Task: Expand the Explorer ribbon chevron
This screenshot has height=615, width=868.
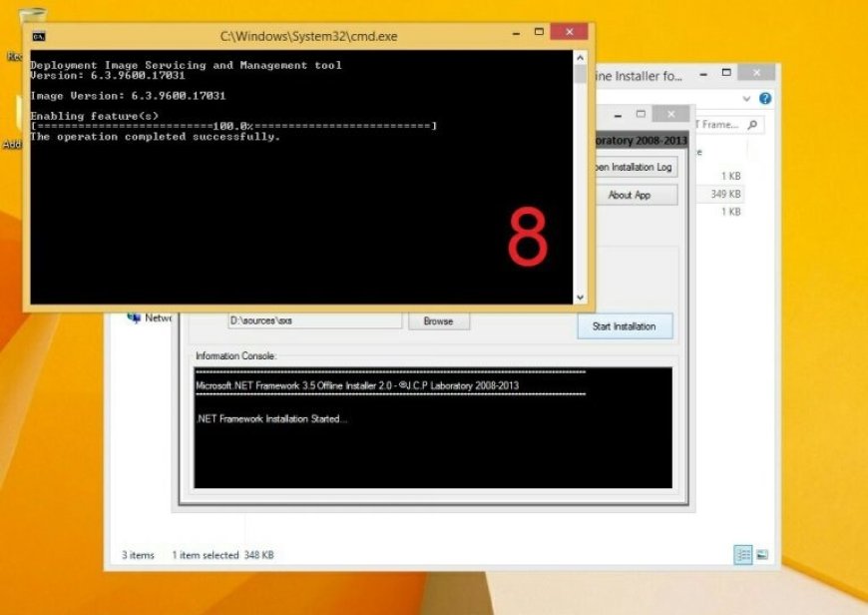Action: click(746, 99)
